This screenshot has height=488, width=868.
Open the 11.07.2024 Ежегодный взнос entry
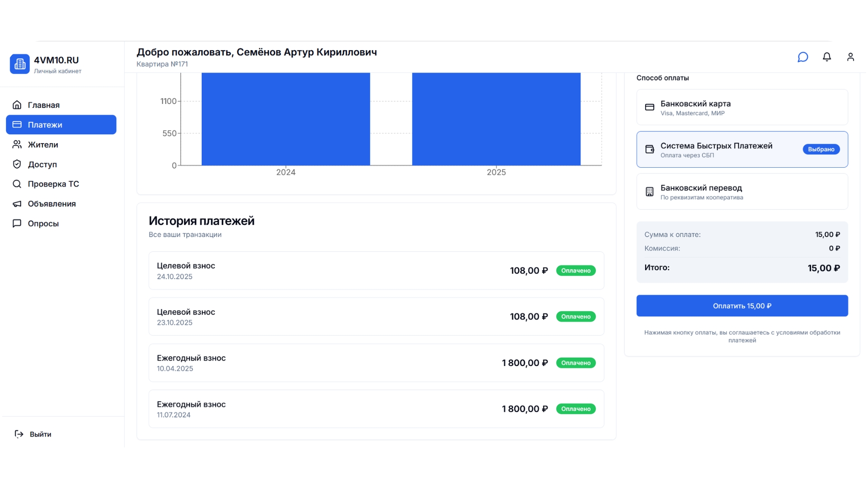pyautogui.click(x=376, y=409)
